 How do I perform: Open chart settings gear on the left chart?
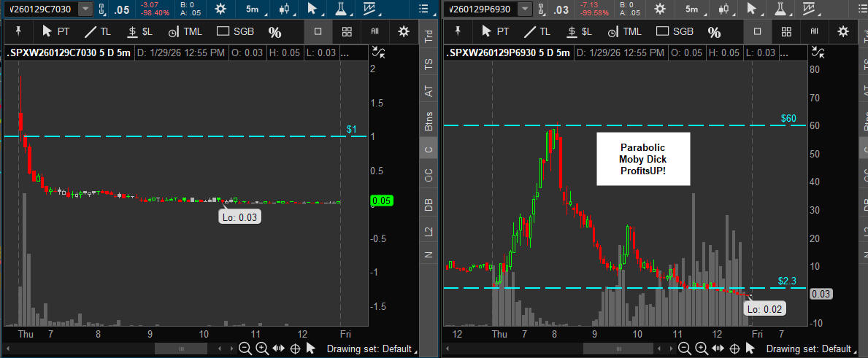click(220, 9)
